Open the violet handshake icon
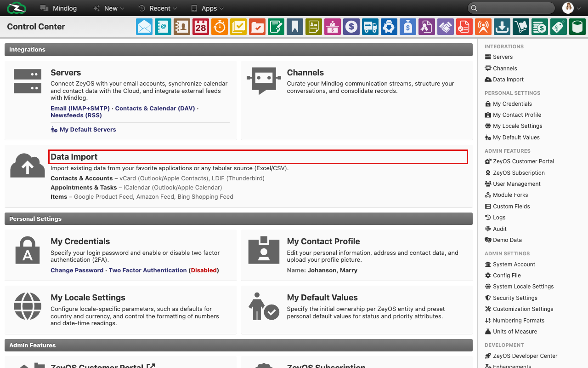Image resolution: width=588 pixels, height=368 pixels. click(446, 27)
